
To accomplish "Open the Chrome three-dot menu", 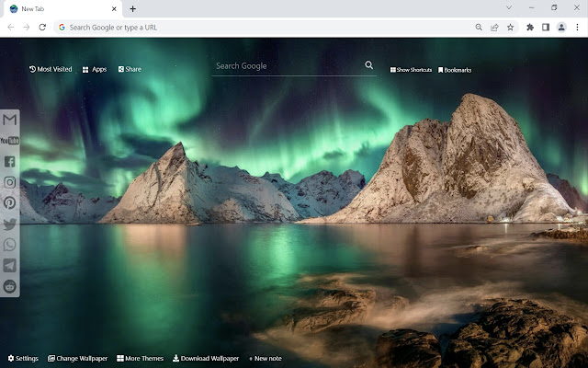I will click(x=577, y=27).
